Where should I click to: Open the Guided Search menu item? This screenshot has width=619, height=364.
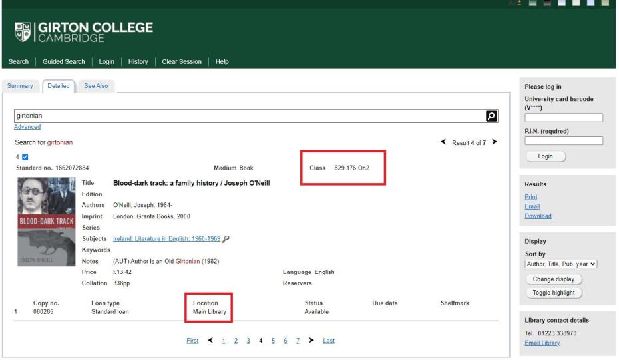(x=64, y=62)
